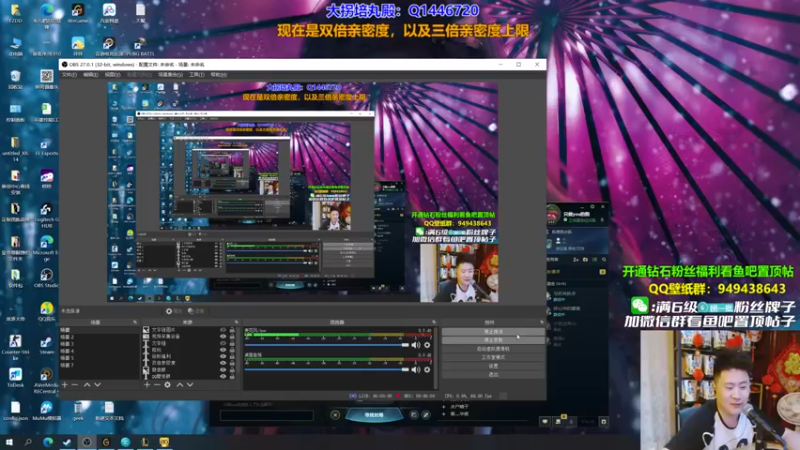Open audio settings gear for 麦克风/Aux
This screenshot has height=450, width=800.
coord(427,345)
